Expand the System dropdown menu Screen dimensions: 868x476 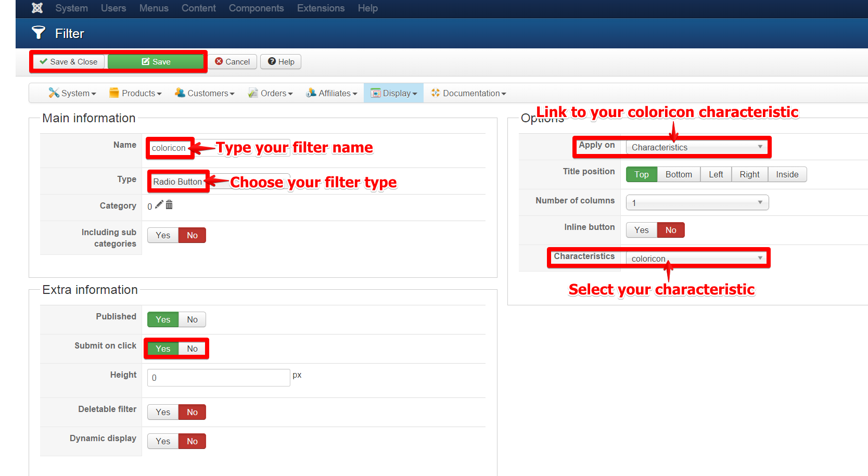72,93
